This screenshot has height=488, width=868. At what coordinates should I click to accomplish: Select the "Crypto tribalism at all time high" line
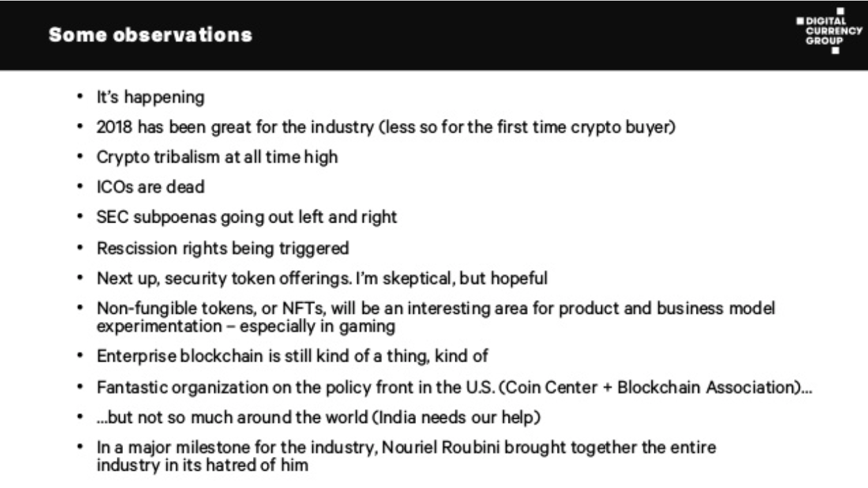click(x=217, y=157)
